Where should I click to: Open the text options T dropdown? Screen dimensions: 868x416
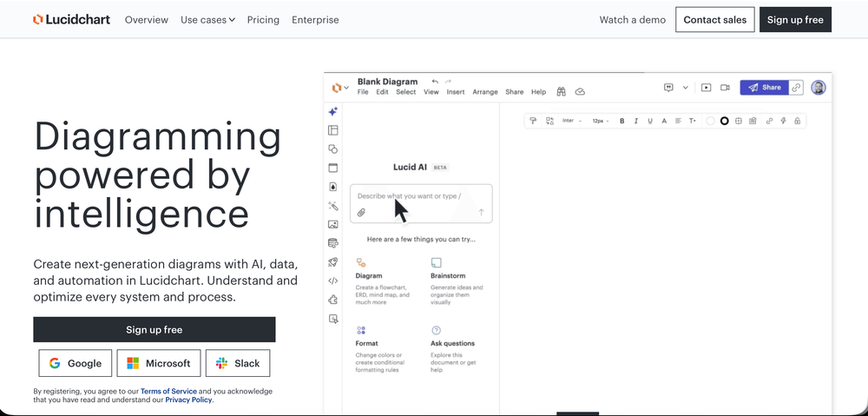(x=693, y=121)
